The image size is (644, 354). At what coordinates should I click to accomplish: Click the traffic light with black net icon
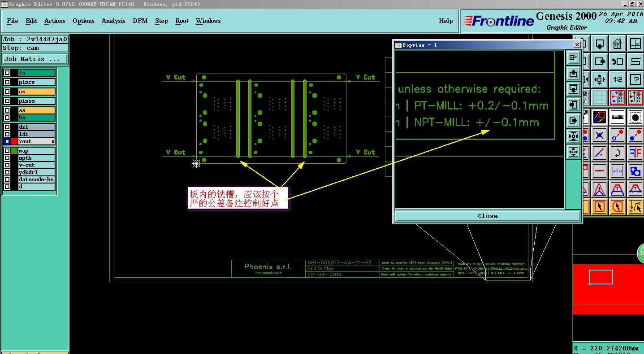pos(635,97)
